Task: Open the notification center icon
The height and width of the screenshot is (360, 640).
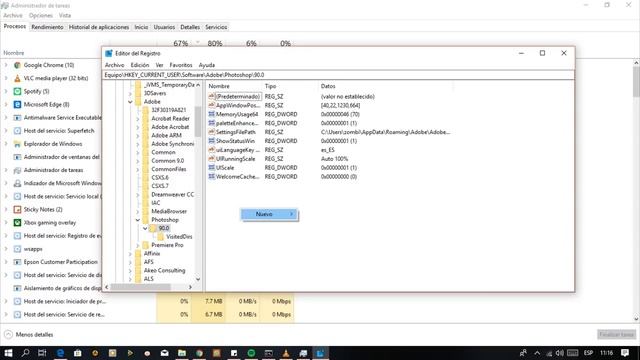Action: (x=625, y=353)
